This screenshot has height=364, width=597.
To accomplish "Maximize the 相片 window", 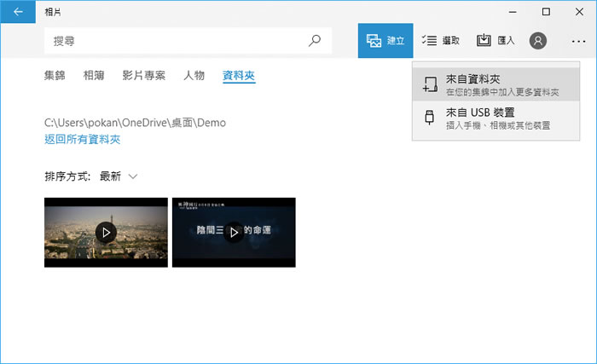I will pos(546,12).
